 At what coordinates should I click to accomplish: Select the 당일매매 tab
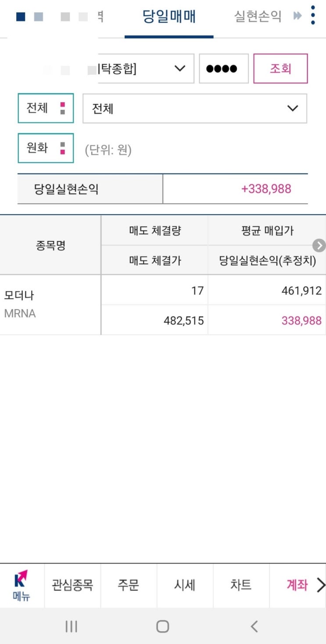169,17
